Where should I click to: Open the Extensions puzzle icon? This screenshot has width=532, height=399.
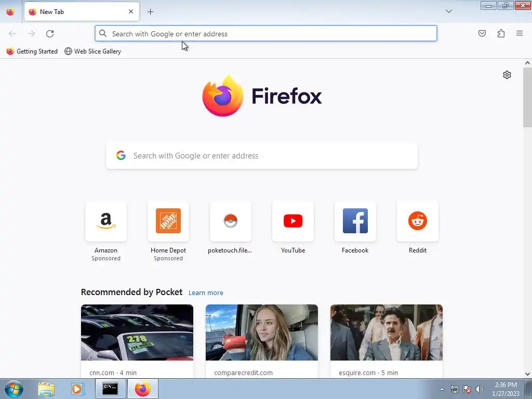pyautogui.click(x=501, y=33)
